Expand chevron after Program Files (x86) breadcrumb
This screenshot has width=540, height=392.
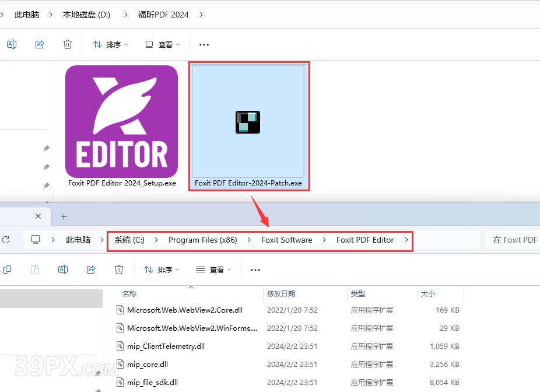pyautogui.click(x=249, y=240)
